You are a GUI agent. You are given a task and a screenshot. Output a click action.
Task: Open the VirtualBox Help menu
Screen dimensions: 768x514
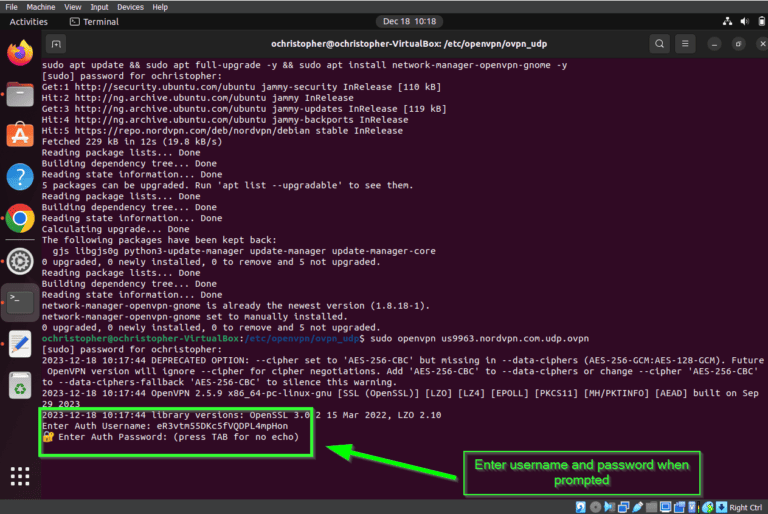pyautogui.click(x=160, y=7)
